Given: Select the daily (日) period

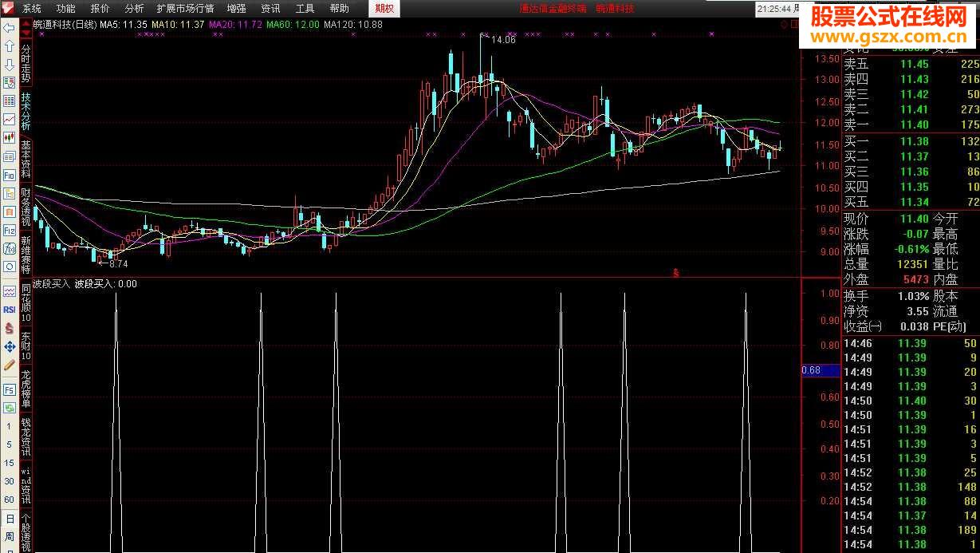Looking at the screenshot, I should (10, 519).
